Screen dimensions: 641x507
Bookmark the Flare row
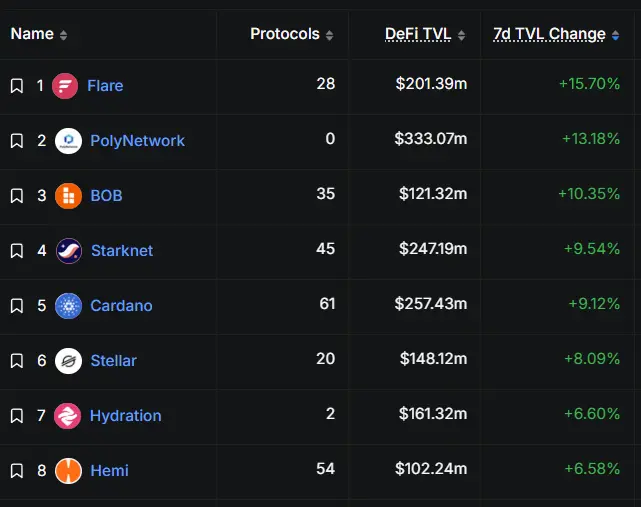point(17,86)
